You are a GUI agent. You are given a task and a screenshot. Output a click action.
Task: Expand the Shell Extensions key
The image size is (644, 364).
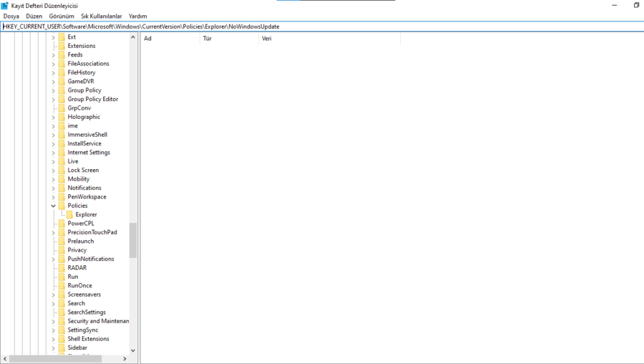pyautogui.click(x=54, y=339)
